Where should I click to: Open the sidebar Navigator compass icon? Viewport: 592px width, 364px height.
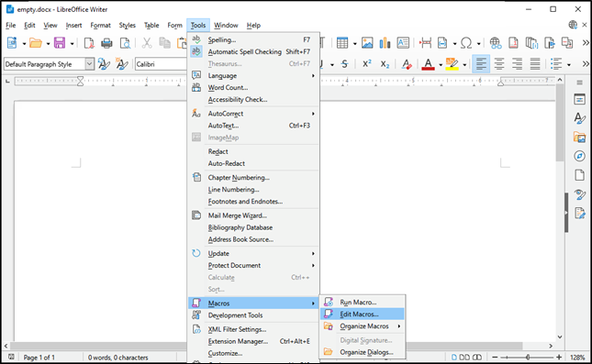click(x=579, y=156)
